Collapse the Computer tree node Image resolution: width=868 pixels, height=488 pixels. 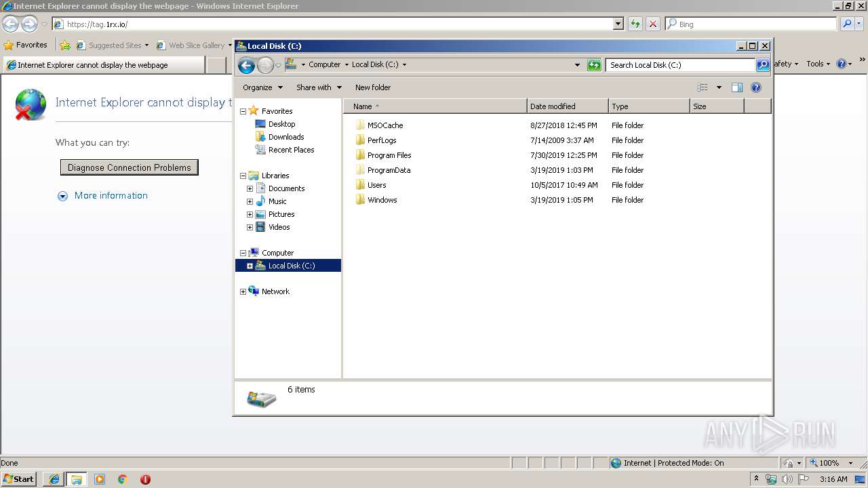click(243, 253)
